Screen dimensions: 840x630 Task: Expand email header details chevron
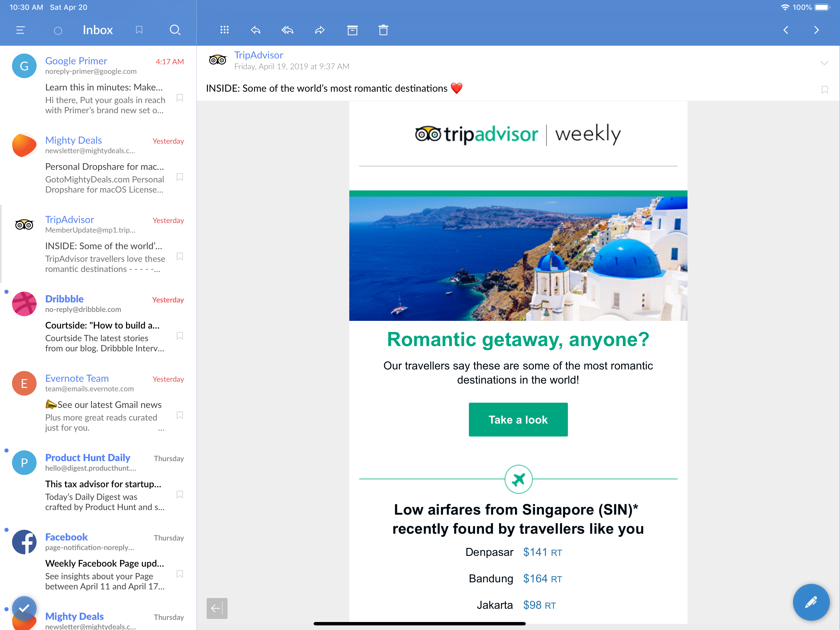coord(824,63)
